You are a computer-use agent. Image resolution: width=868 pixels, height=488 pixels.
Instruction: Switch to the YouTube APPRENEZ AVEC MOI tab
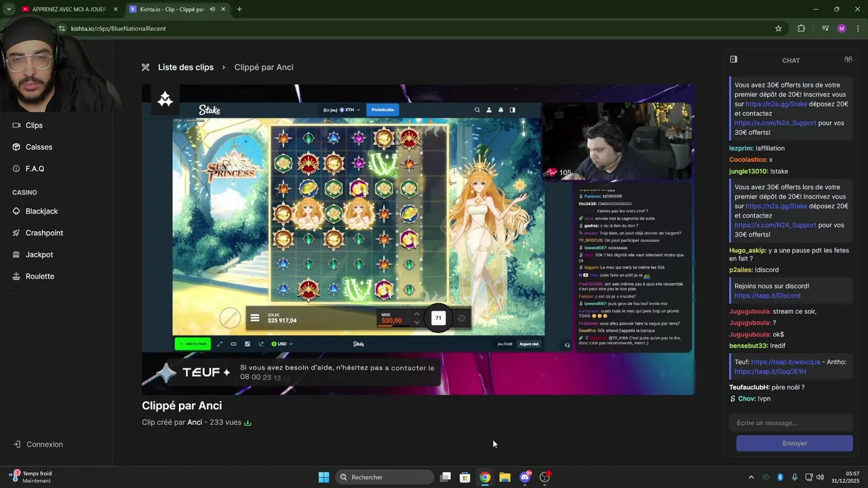(68, 9)
